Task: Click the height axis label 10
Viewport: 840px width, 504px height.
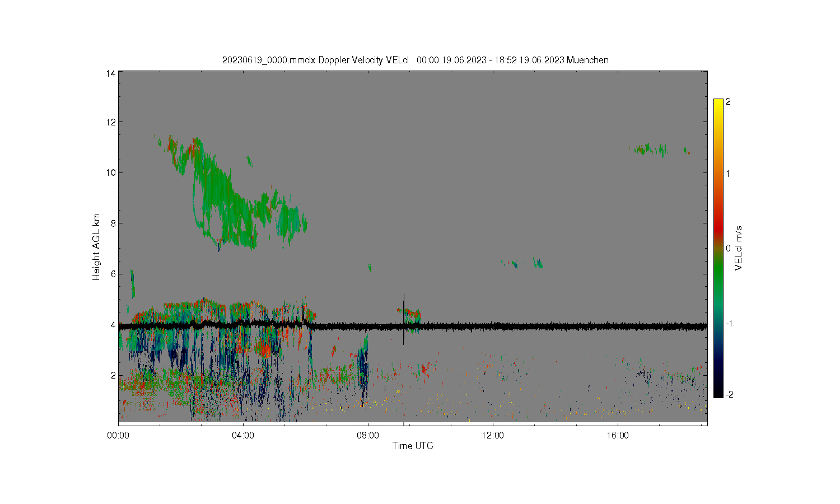Action: point(111,172)
